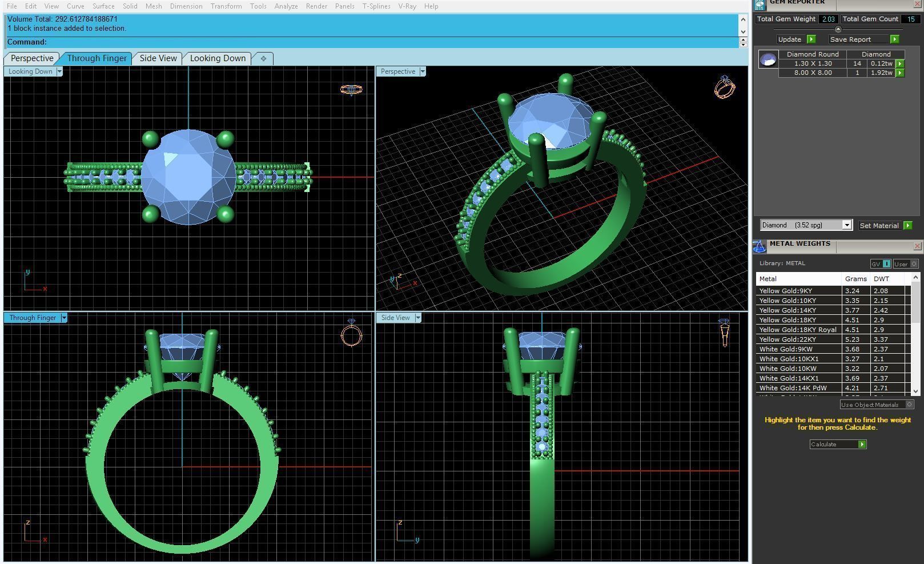Click the ring icon in the Perspective viewport

pos(724,87)
